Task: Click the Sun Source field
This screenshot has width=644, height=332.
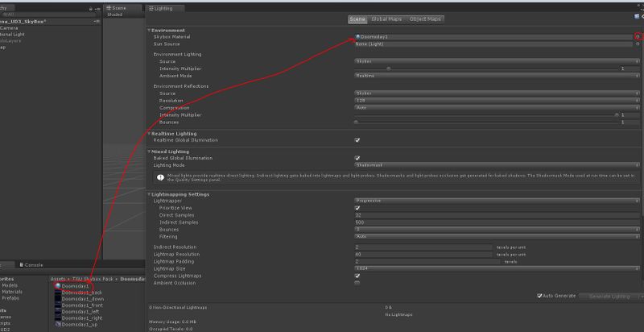Action: pyautogui.click(x=493, y=44)
